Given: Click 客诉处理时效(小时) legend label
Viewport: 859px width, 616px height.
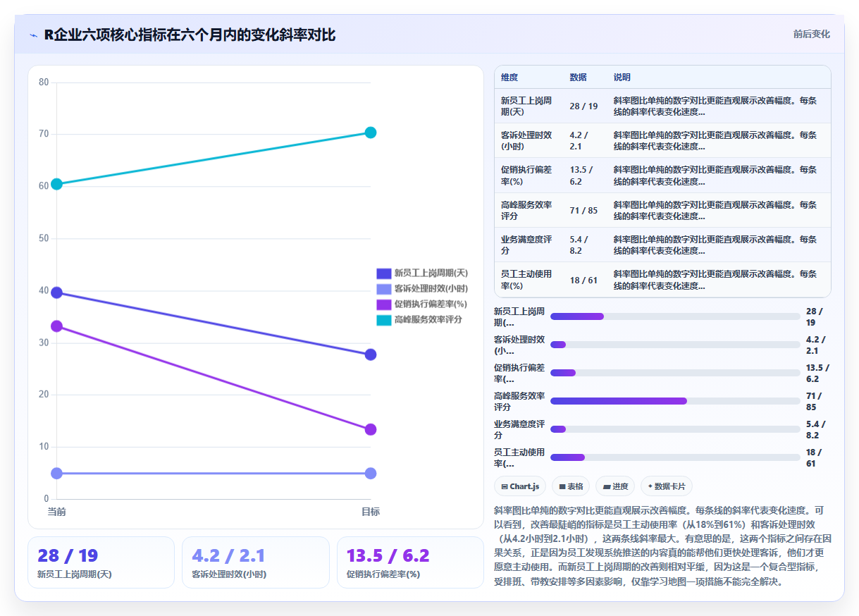Looking at the screenshot, I should (x=431, y=289).
